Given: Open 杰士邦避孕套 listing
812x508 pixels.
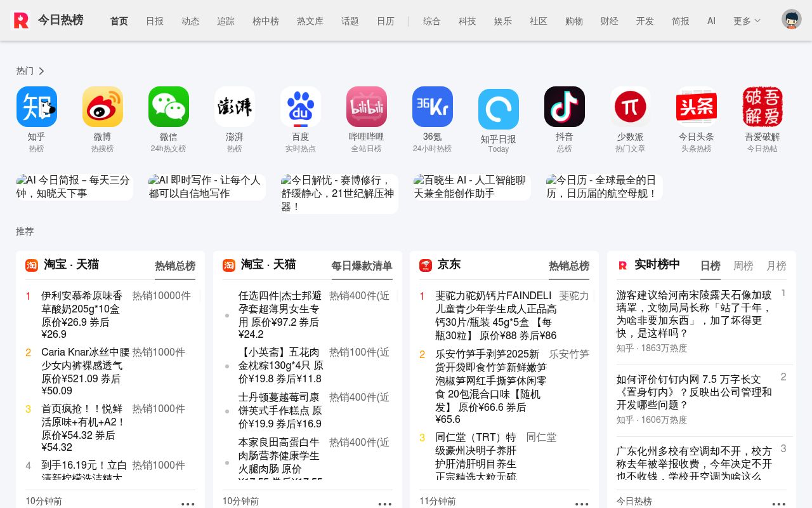Looking at the screenshot, I should 281,315.
